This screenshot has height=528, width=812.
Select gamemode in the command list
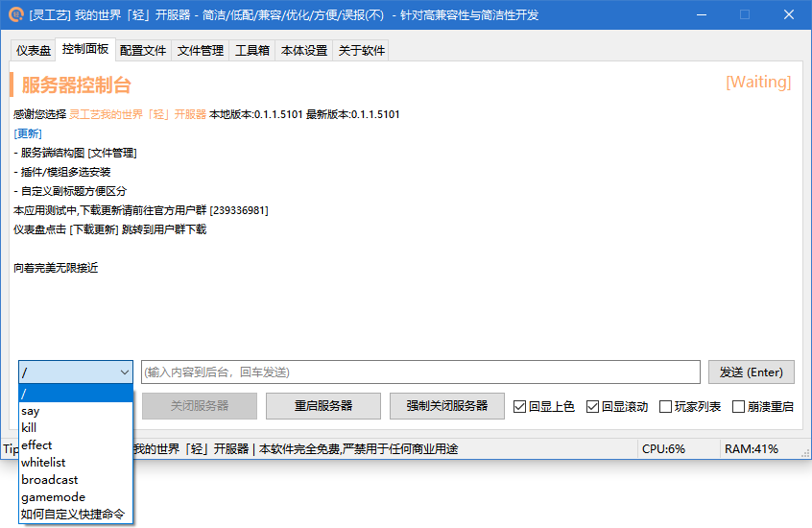coord(76,497)
